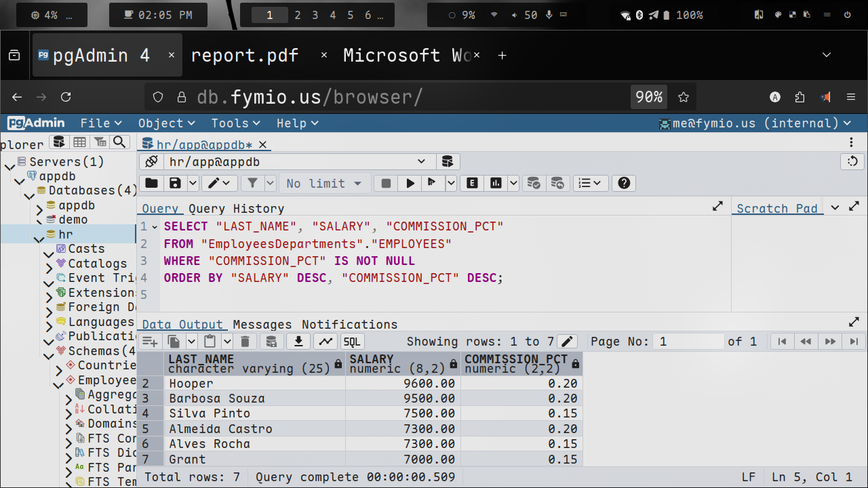The image size is (868, 488).
Task: Click the Execute query play button
Action: tap(410, 183)
